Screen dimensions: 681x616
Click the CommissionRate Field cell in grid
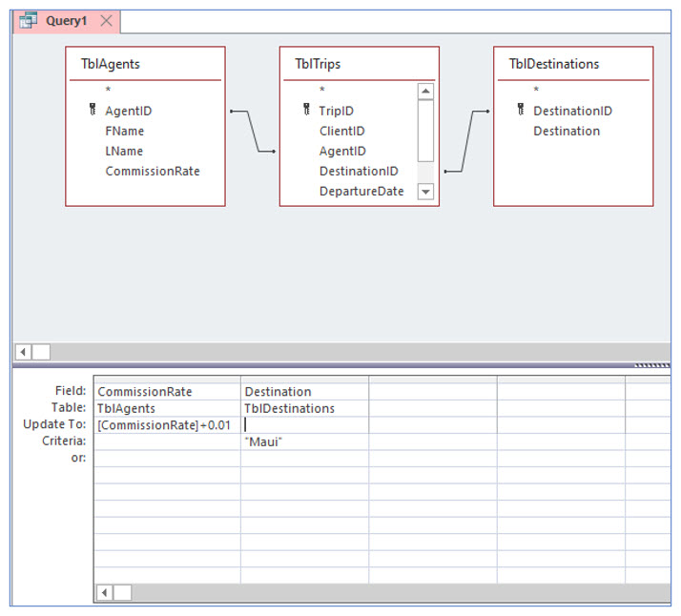pos(167,392)
